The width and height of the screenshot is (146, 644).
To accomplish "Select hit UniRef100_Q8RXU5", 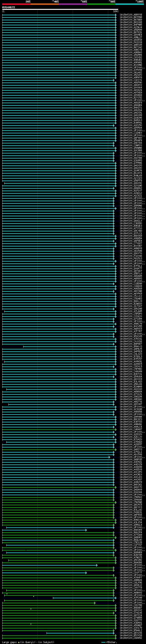I will pos(131,45).
